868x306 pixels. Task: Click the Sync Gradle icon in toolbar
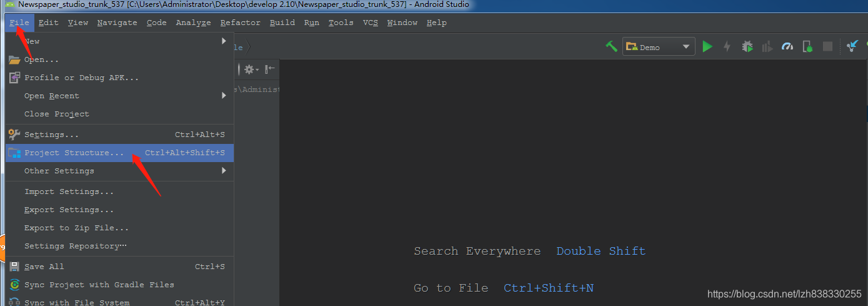pyautogui.click(x=852, y=46)
